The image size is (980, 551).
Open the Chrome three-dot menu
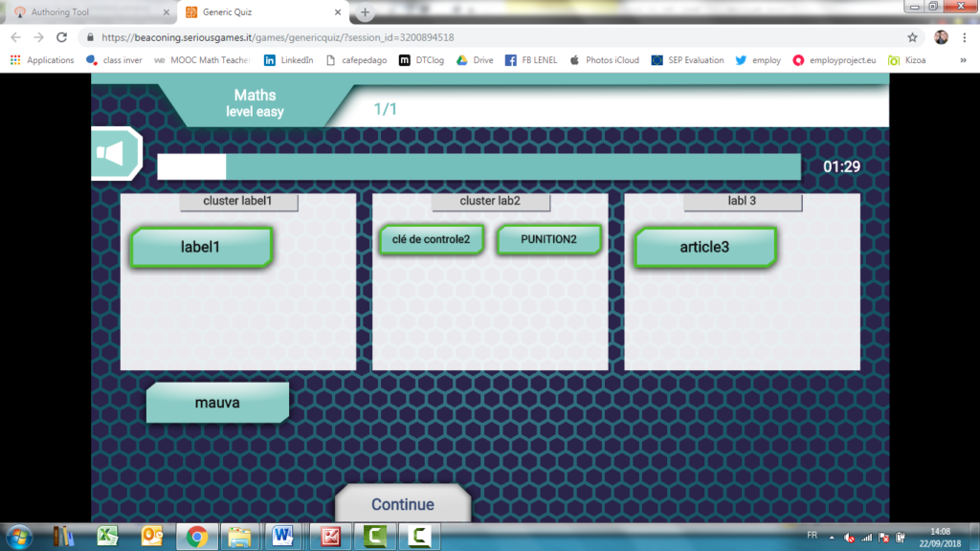tap(965, 37)
